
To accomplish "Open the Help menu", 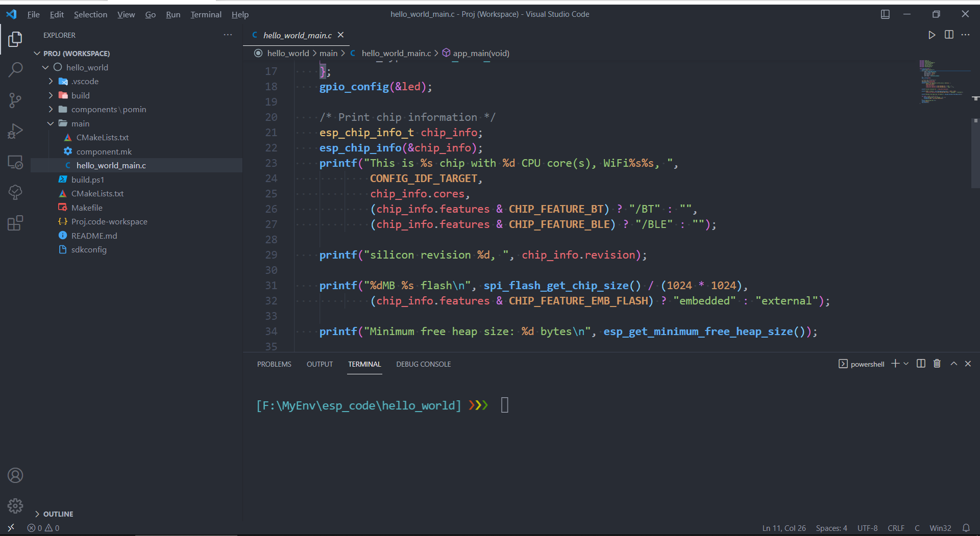I will point(240,14).
